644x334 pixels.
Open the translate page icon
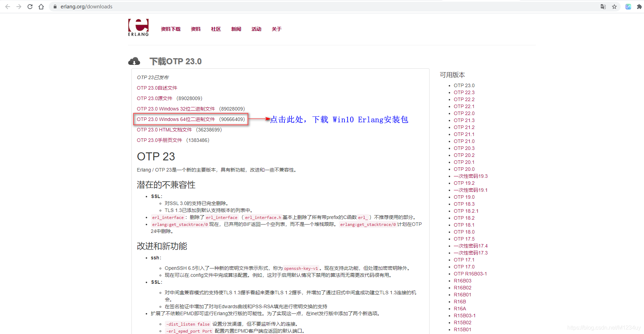(603, 7)
